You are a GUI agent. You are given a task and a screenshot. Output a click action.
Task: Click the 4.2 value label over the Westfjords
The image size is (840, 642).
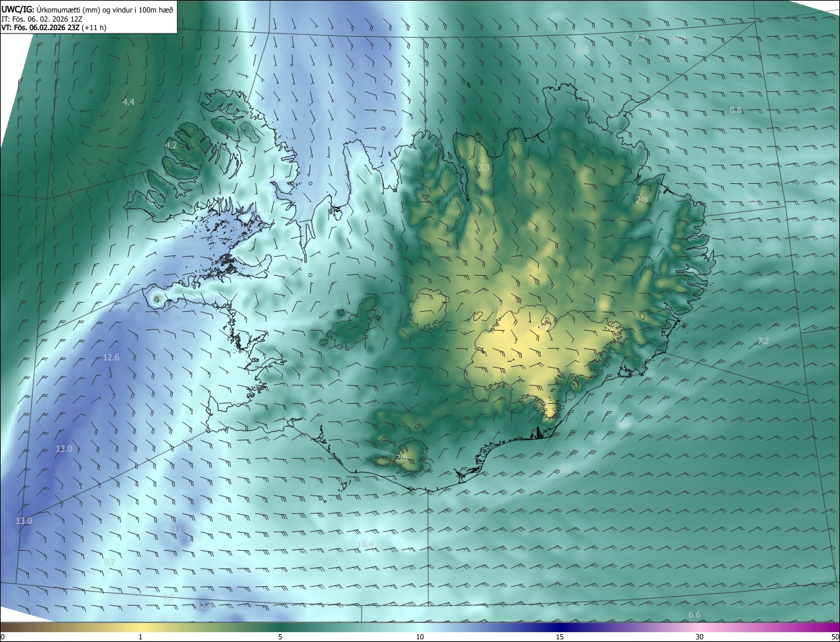click(171, 145)
